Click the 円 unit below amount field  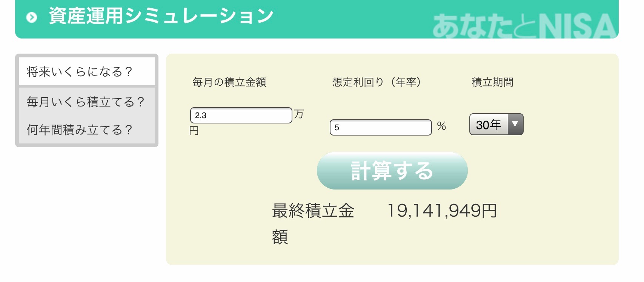[194, 131]
